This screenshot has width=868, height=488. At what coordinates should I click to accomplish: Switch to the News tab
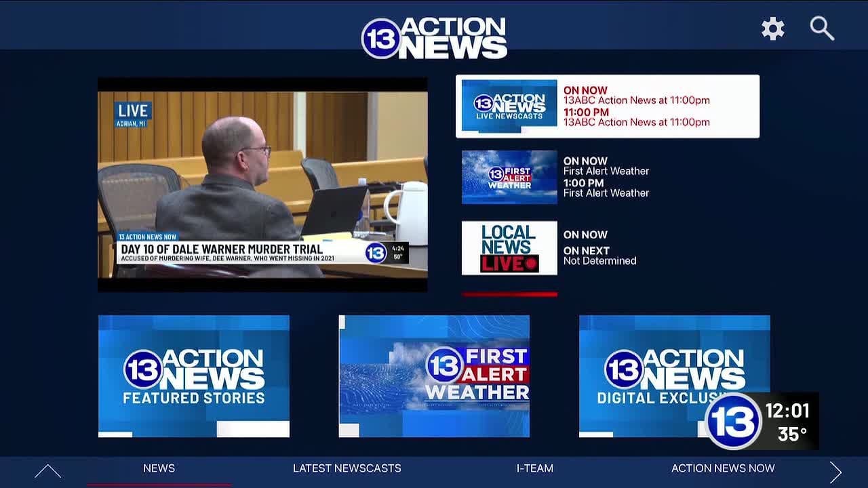159,468
